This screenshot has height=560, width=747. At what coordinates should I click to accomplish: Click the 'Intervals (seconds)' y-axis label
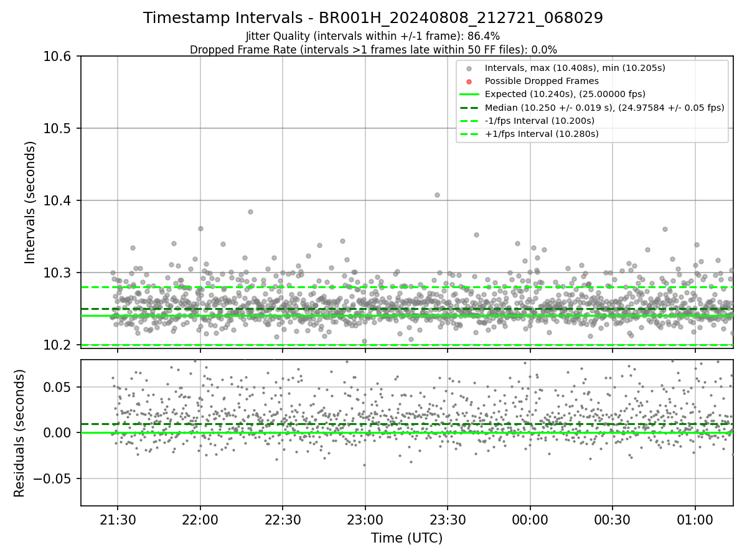point(31,202)
